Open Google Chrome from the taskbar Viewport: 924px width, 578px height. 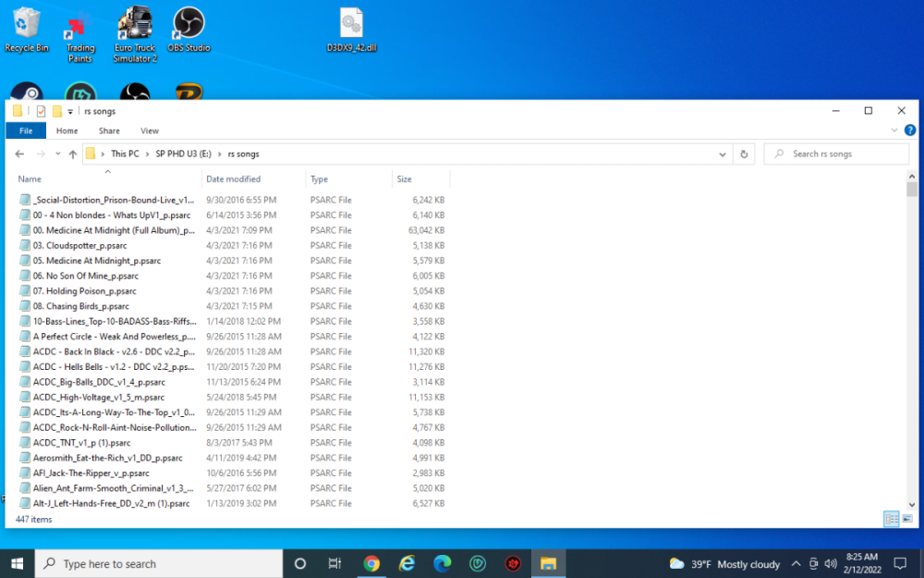(371, 563)
